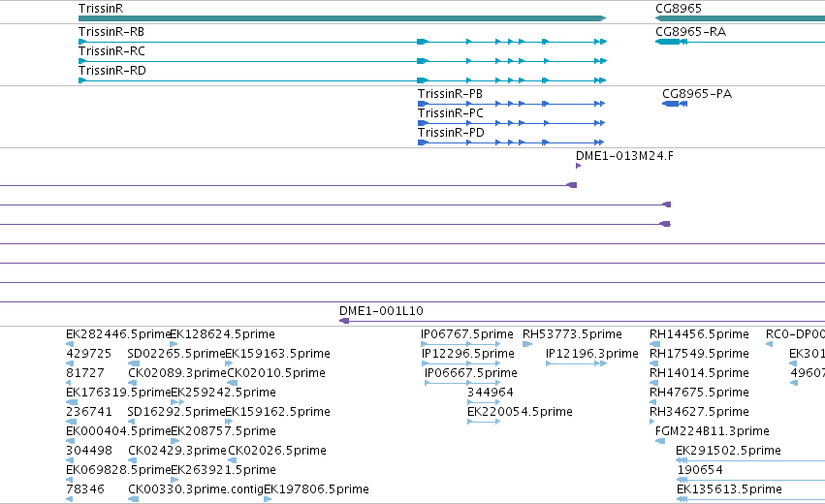Image resolution: width=825 pixels, height=504 pixels.
Task: Click the CK02089.3prime EST label
Action: 176,373
